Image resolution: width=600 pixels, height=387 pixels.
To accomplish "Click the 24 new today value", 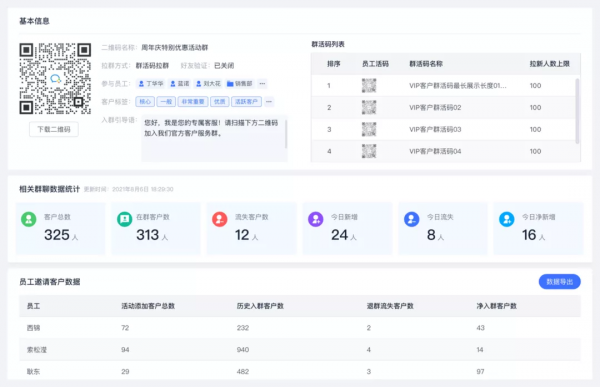I will pos(339,235).
